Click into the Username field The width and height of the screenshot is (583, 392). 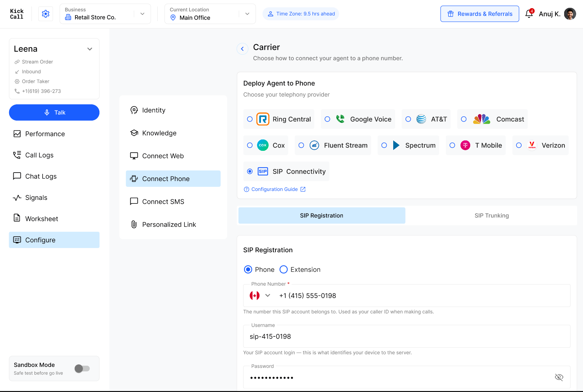(407, 336)
